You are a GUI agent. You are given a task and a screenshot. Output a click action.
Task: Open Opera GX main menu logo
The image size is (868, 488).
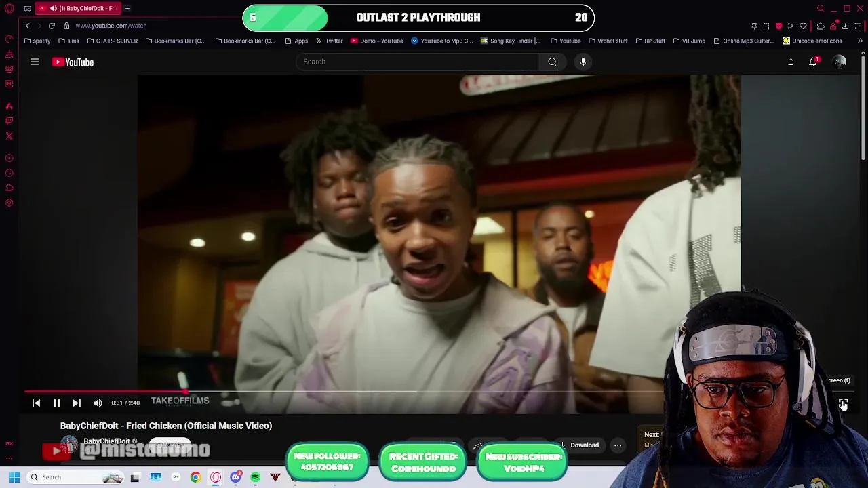click(x=9, y=8)
